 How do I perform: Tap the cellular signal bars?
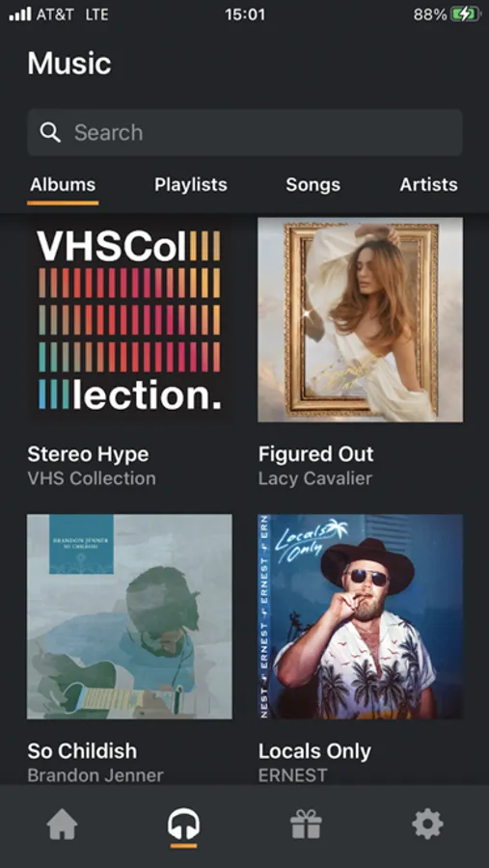pos(20,14)
